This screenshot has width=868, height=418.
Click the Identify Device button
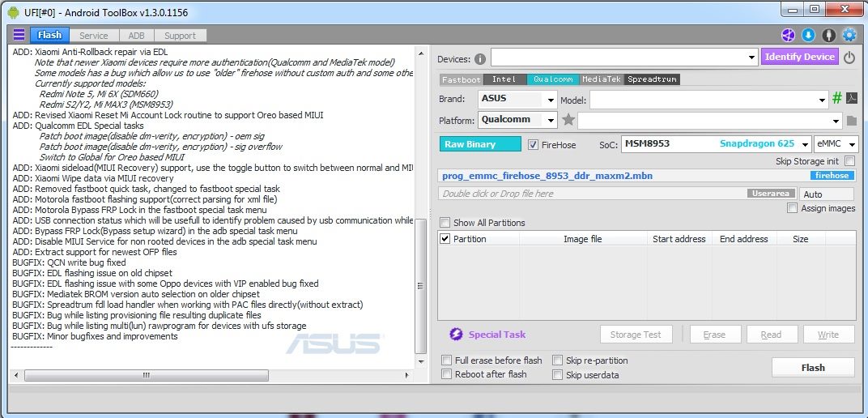(800, 57)
